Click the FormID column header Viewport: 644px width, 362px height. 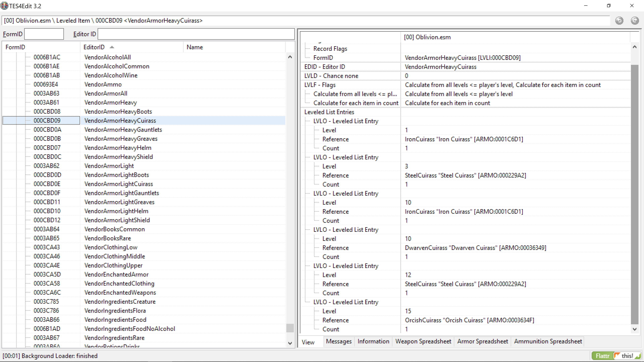point(15,47)
